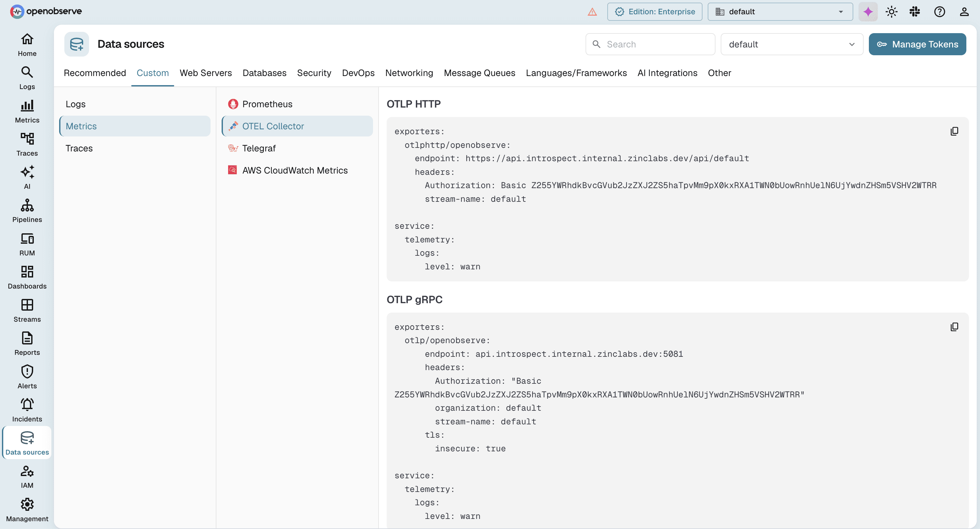Open the AI sidebar section
Screen dimensions: 980x529
click(27, 178)
